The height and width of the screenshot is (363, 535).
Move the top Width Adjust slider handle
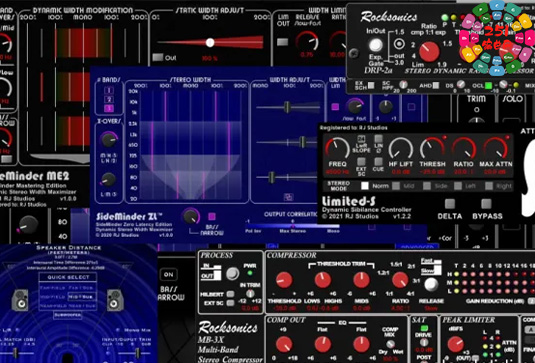point(287,107)
